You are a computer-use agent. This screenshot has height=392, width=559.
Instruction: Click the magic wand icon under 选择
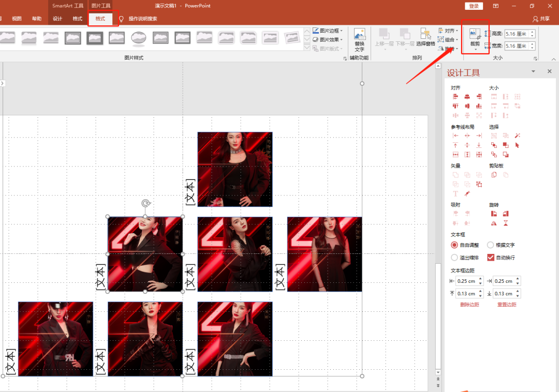pyautogui.click(x=517, y=135)
